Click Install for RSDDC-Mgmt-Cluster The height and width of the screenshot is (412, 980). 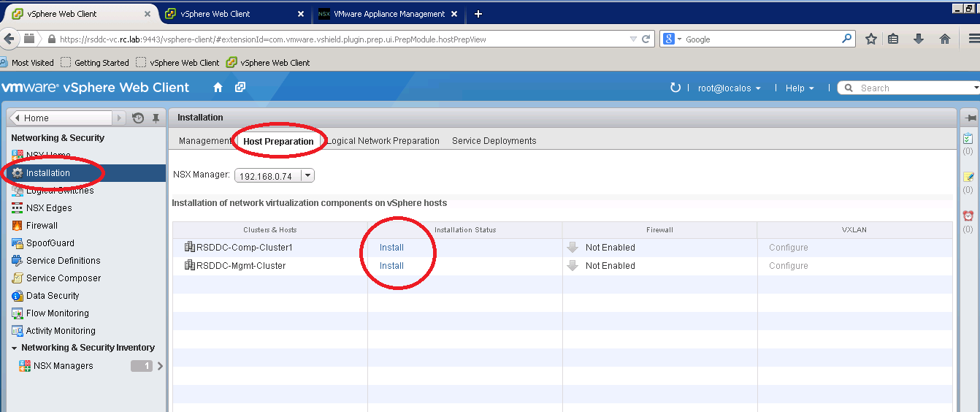click(391, 266)
